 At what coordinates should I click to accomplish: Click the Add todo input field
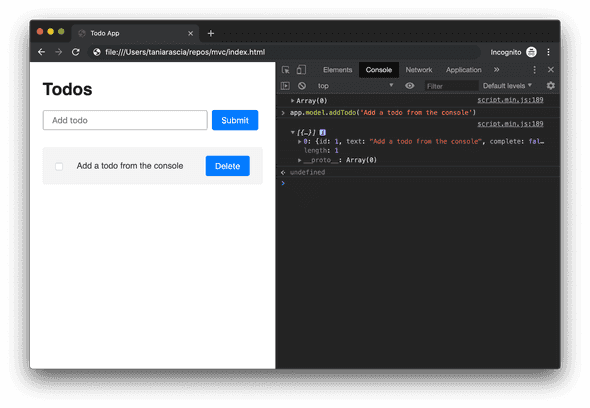tap(125, 120)
